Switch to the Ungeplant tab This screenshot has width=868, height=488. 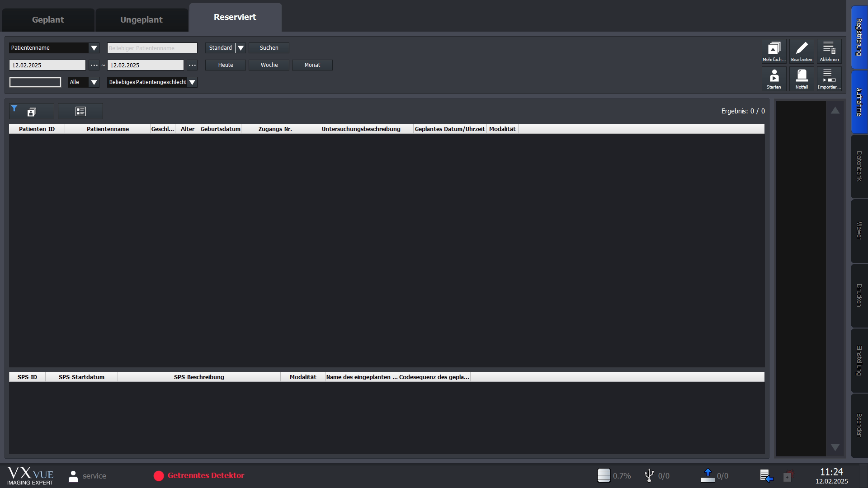point(141,20)
